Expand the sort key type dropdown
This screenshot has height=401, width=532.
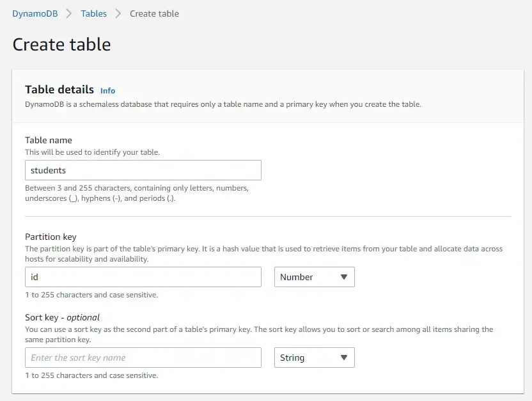pyautogui.click(x=314, y=358)
